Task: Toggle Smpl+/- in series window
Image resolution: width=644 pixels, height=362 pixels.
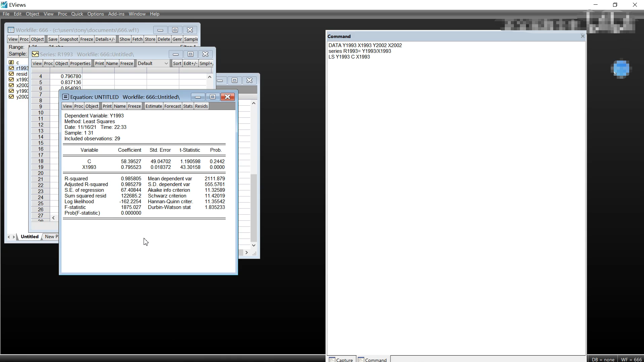Action: pyautogui.click(x=206, y=63)
